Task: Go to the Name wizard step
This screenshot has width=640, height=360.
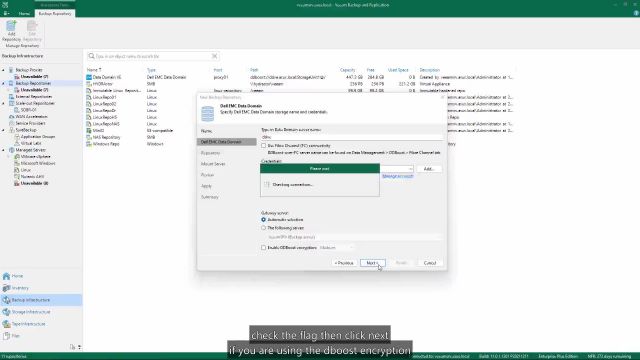Action: click(207, 131)
